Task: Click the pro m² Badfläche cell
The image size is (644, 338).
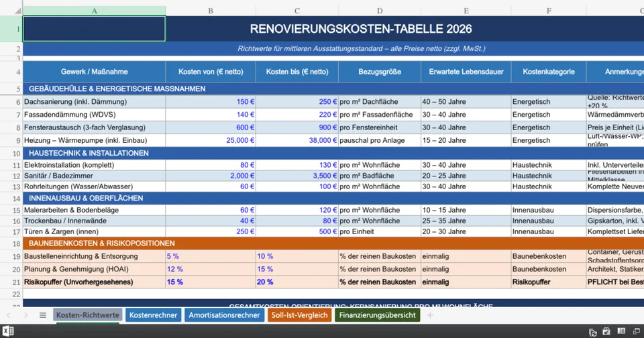Action: [x=380, y=176]
